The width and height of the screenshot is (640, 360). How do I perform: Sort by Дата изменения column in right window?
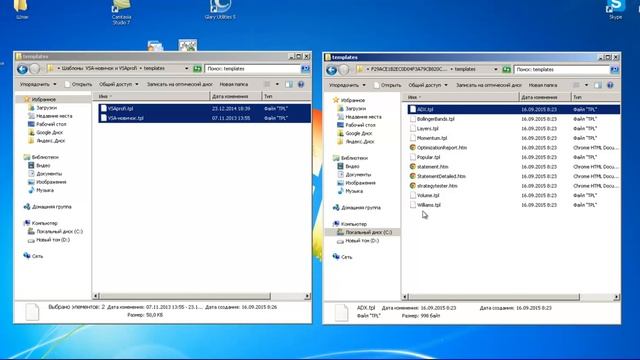545,97
